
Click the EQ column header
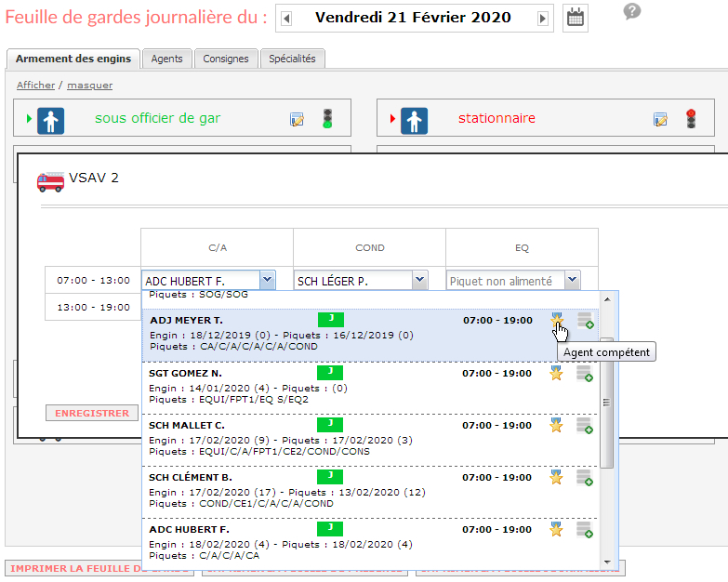point(522,248)
